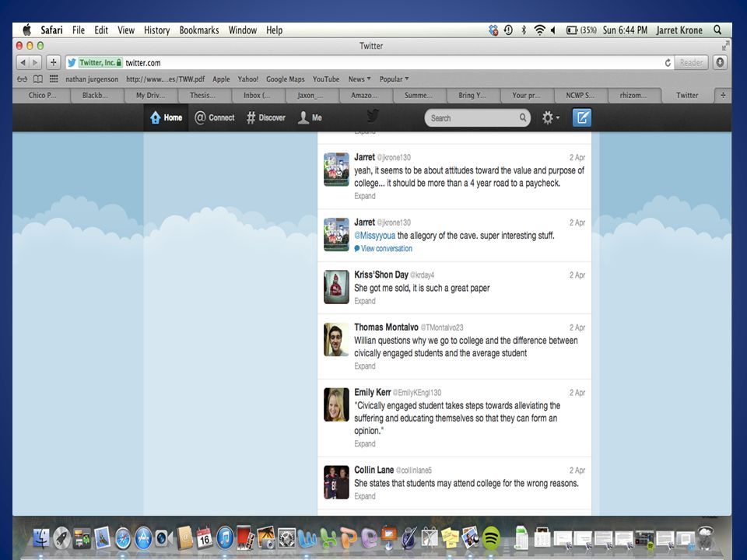Launch Finder from the dock
The image size is (747, 560).
[x=41, y=538]
